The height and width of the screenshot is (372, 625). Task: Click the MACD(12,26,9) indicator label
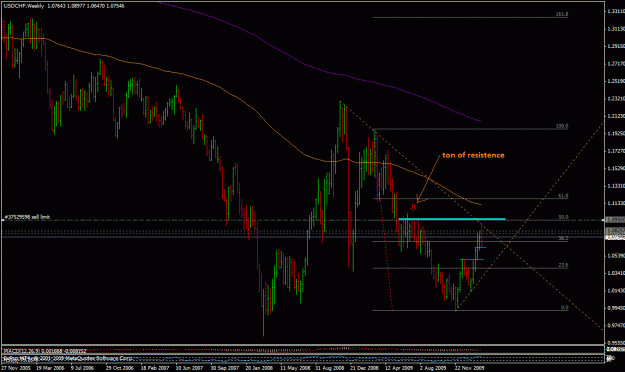pyautogui.click(x=44, y=351)
